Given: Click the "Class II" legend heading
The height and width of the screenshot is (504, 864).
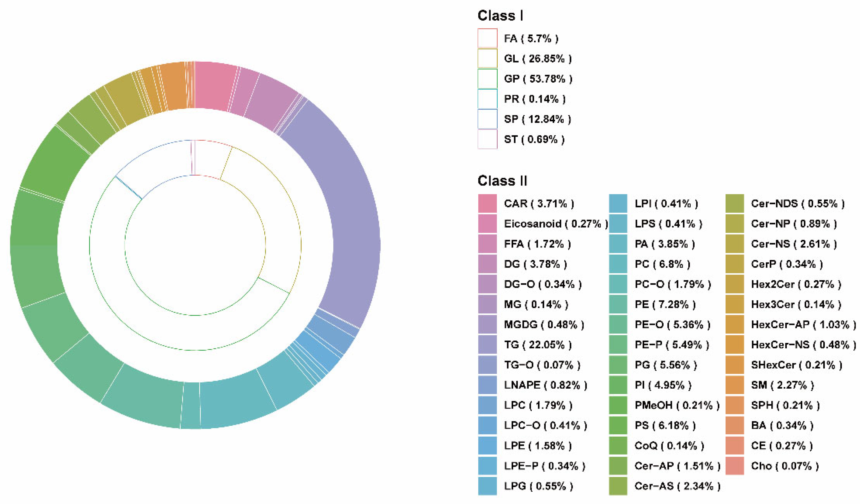Looking at the screenshot, I should click(x=502, y=181).
